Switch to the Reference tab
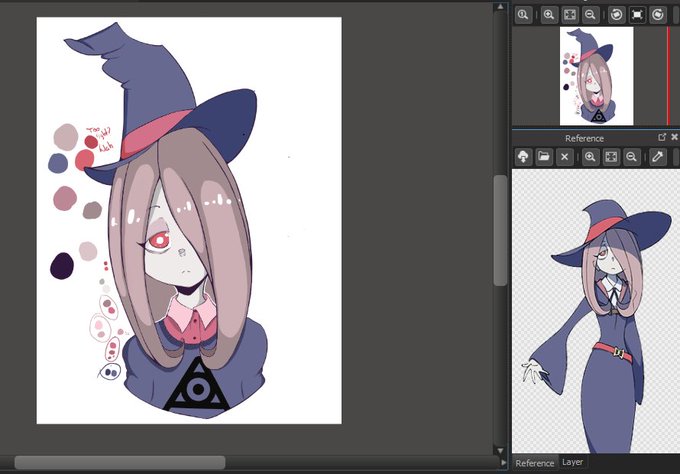The width and height of the screenshot is (680, 474). pyautogui.click(x=535, y=463)
